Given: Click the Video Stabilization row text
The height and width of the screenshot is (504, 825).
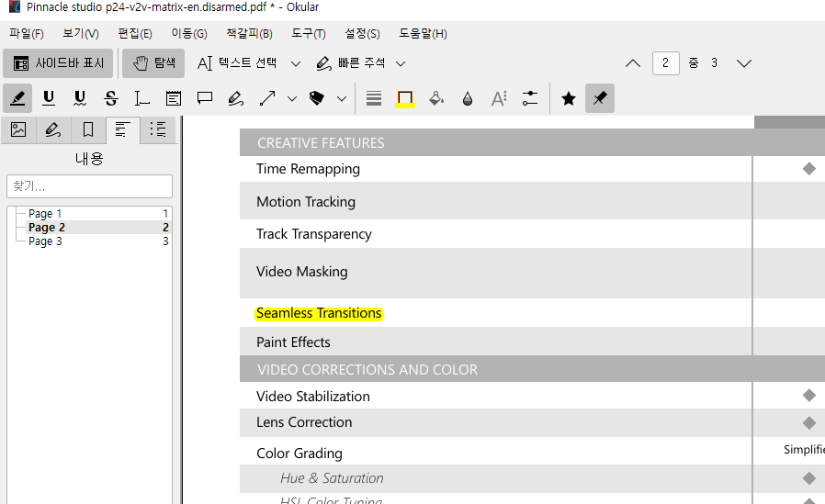Looking at the screenshot, I should coord(313,397).
